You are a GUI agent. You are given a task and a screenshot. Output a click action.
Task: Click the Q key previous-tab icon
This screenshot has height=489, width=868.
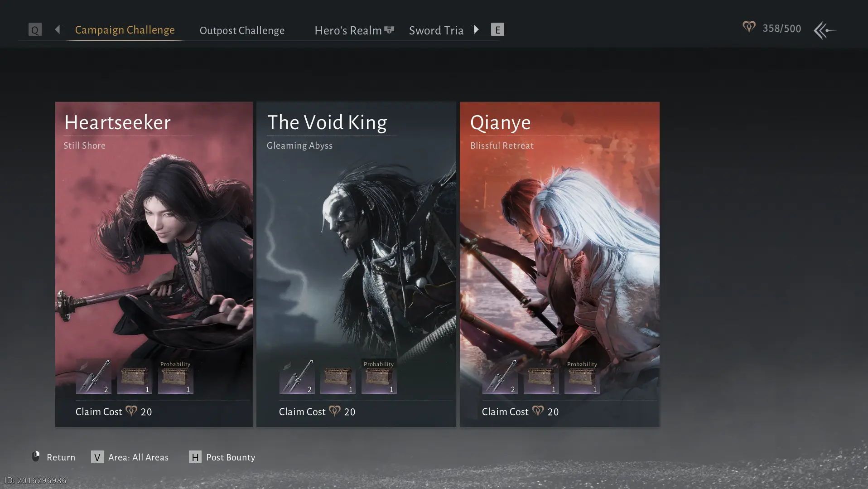(35, 30)
